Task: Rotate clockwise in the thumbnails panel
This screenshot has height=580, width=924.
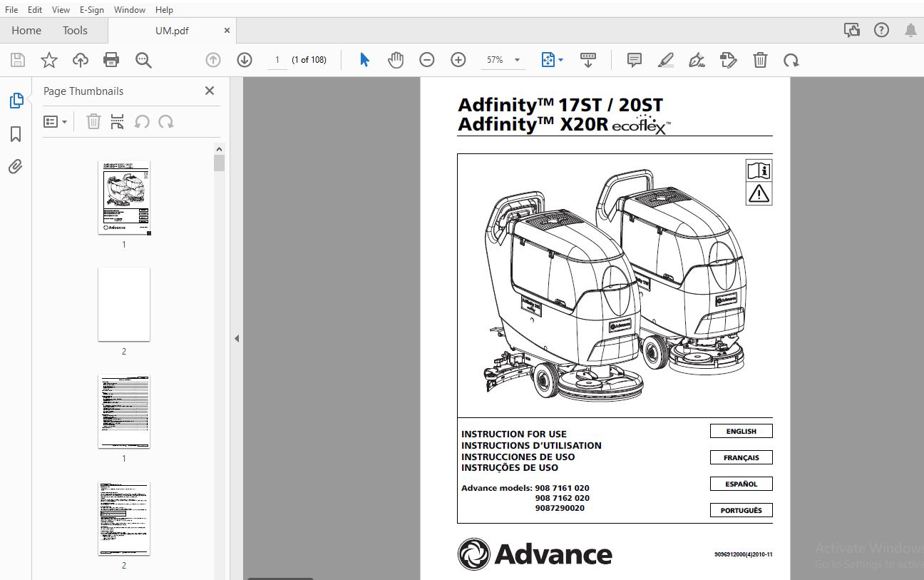Action: pyautogui.click(x=166, y=122)
